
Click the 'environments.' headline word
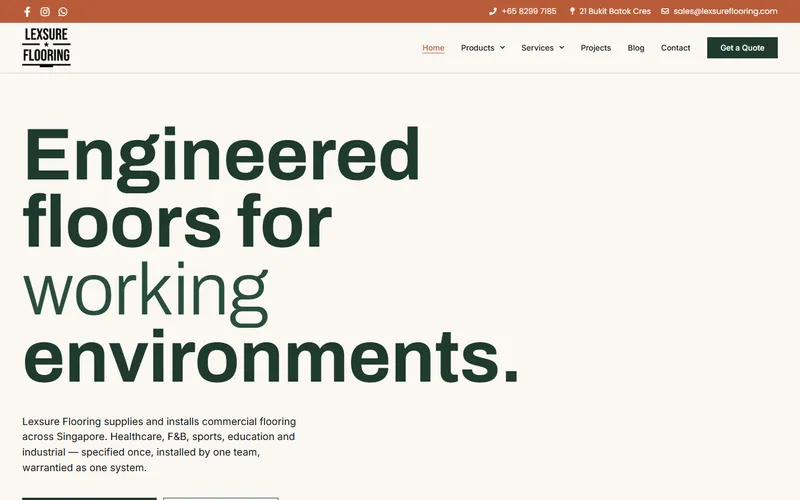270,357
